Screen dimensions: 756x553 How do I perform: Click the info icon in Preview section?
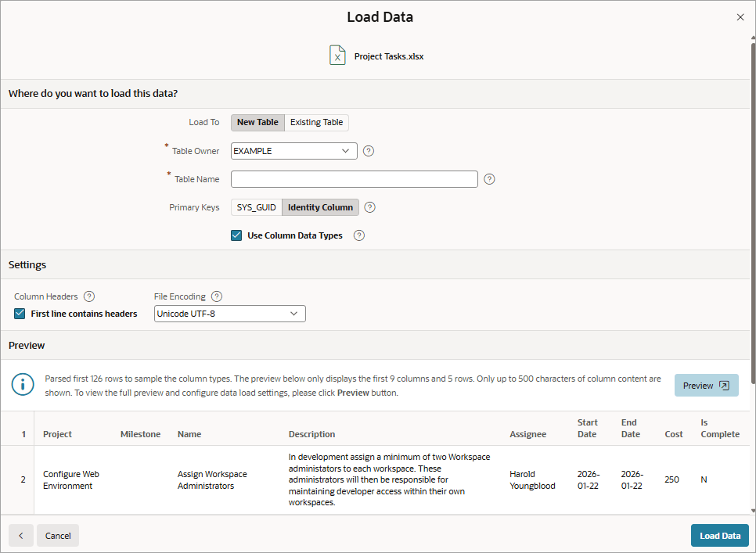pyautogui.click(x=22, y=384)
